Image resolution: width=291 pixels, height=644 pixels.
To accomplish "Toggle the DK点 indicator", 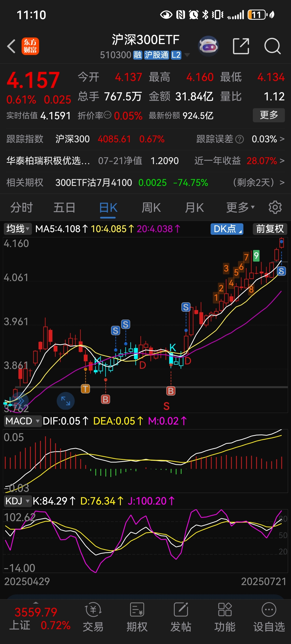I will (227, 229).
